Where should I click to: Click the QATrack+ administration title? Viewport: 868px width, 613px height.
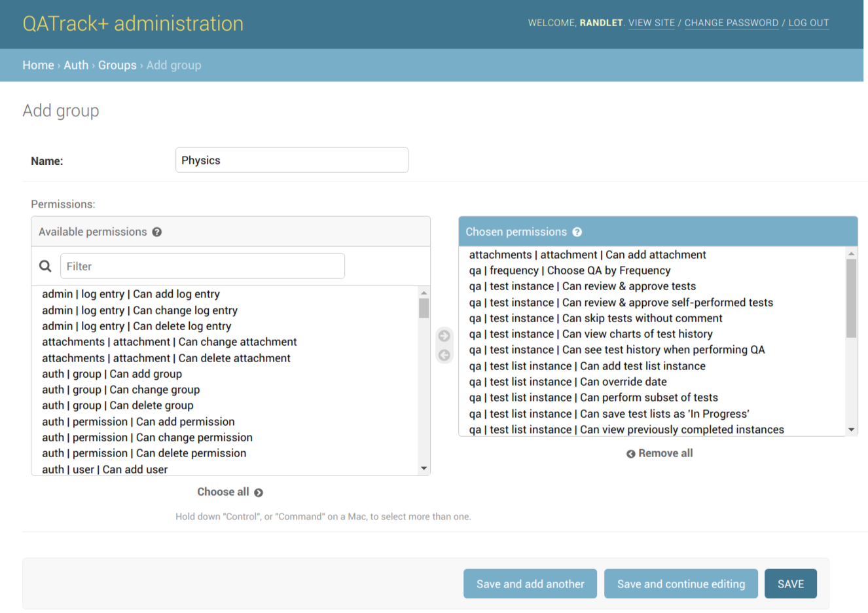pos(133,24)
